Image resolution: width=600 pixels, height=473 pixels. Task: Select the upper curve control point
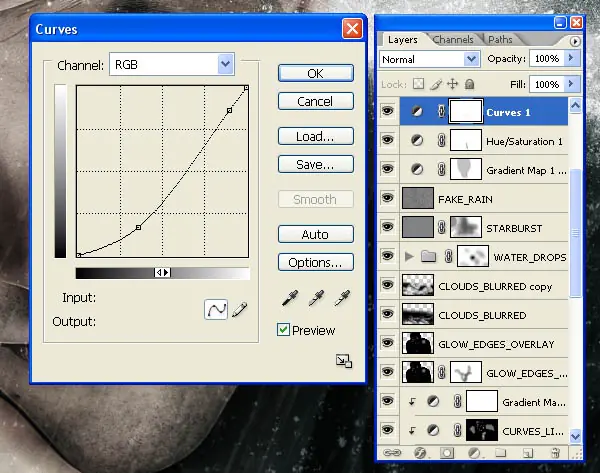coord(229,110)
